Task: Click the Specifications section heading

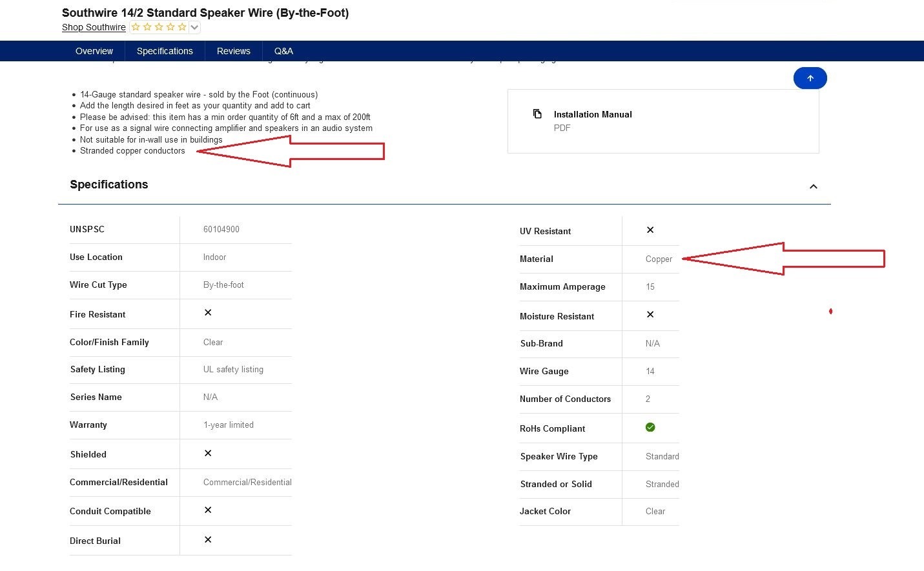Action: coord(109,185)
